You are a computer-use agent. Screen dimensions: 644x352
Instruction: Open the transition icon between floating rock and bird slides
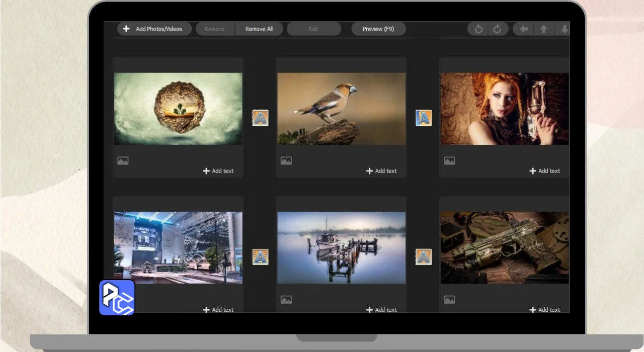260,118
